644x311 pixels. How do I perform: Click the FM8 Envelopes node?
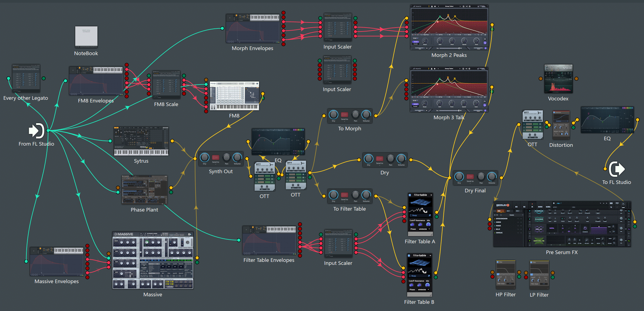coord(96,81)
